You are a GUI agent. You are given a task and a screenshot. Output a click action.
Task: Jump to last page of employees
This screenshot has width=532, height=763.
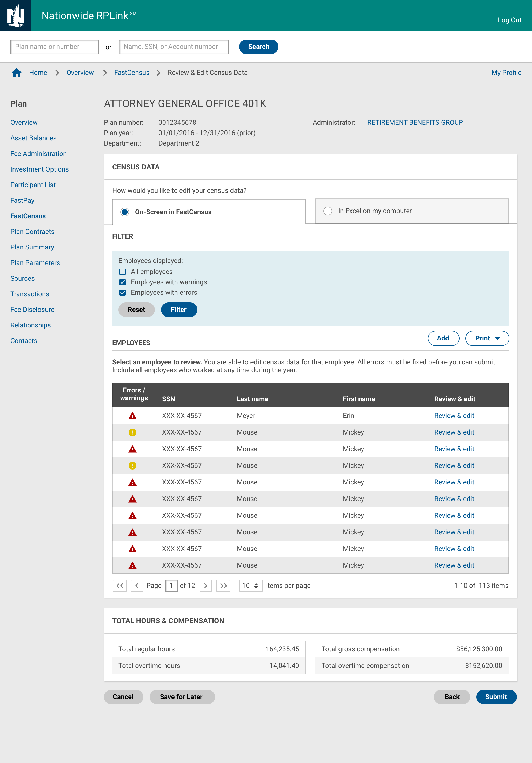(223, 586)
